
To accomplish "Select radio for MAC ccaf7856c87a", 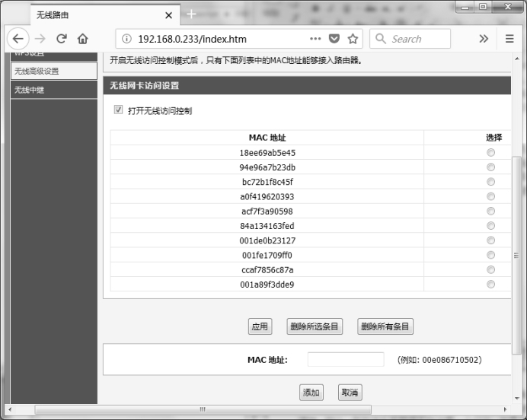I will (490, 269).
